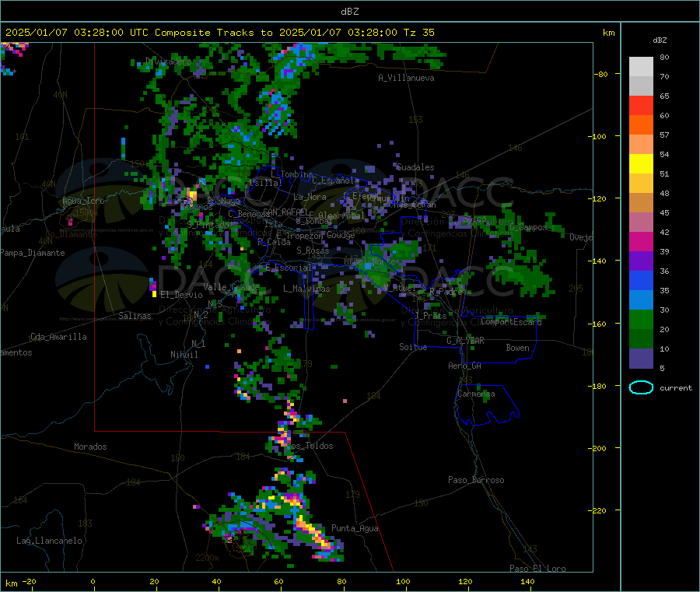Click the red 60 dBZ legend swatch
This screenshot has width=700, height=592.
(x=641, y=105)
